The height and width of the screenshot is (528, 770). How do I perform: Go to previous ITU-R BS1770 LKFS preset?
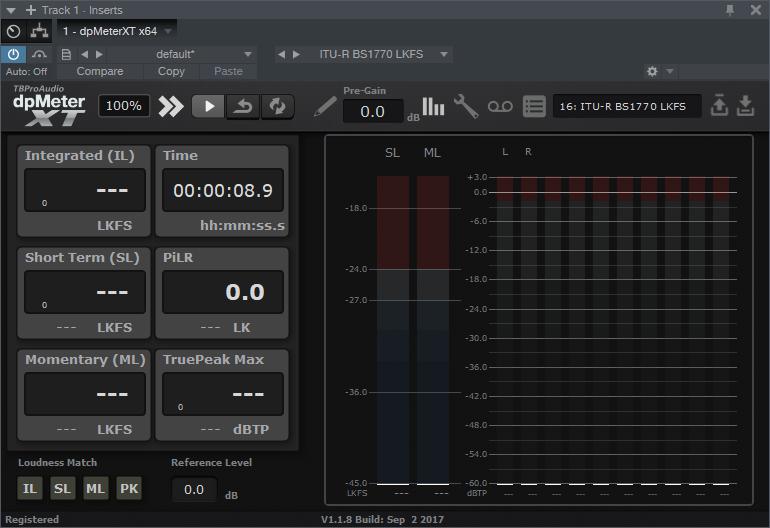tap(281, 54)
